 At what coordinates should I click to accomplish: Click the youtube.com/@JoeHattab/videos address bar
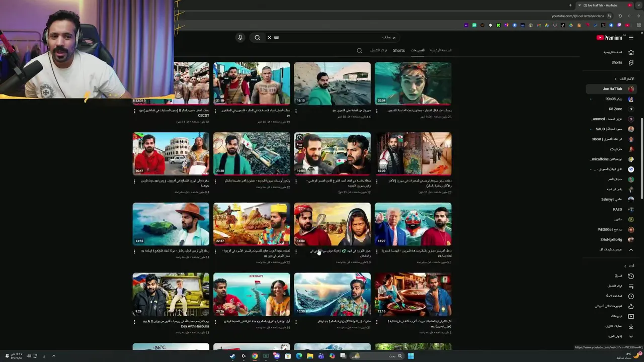[578, 16]
